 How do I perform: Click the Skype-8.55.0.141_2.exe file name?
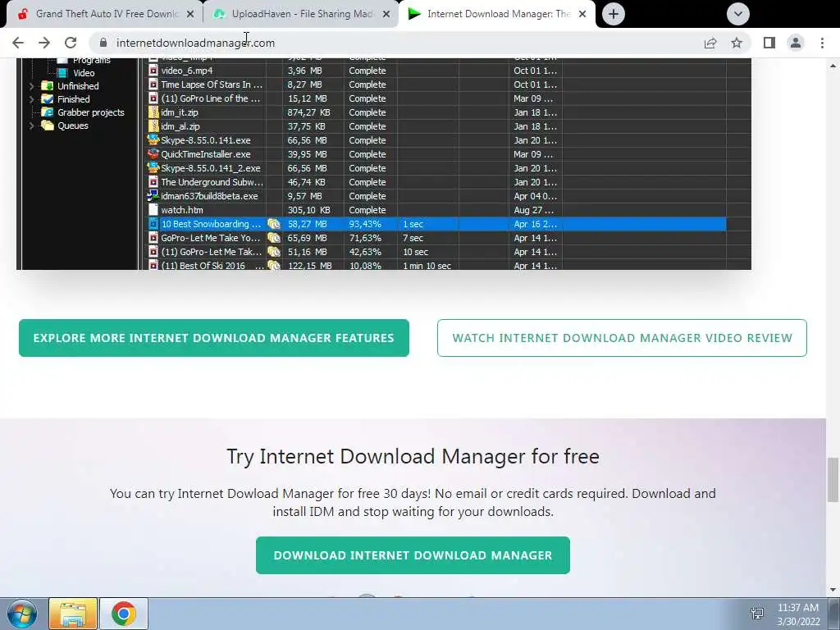click(x=211, y=168)
